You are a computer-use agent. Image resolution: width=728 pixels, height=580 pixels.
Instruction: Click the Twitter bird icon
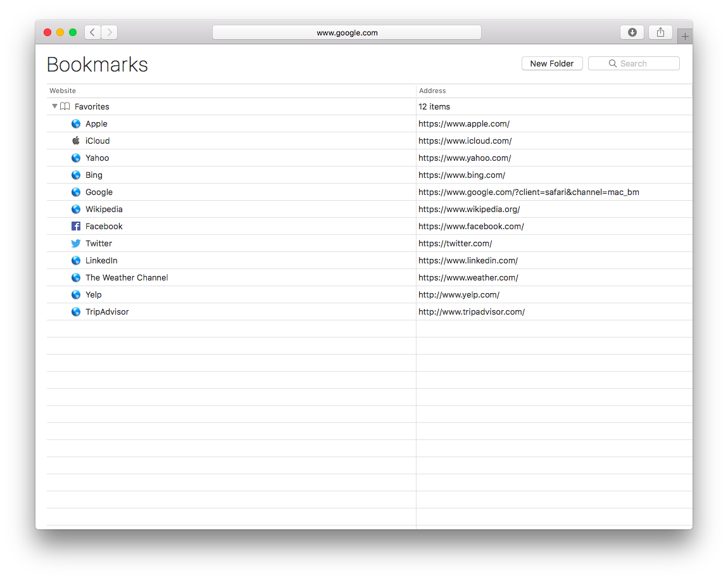(76, 243)
